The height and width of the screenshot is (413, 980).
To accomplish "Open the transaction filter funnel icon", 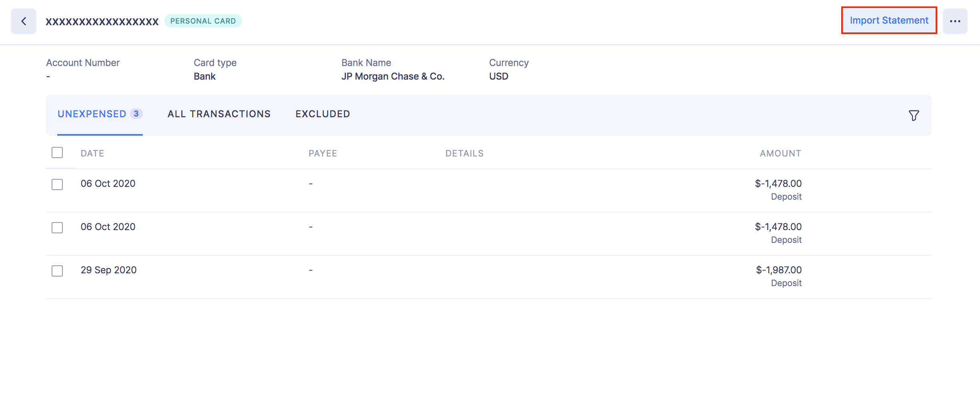I will (x=914, y=115).
